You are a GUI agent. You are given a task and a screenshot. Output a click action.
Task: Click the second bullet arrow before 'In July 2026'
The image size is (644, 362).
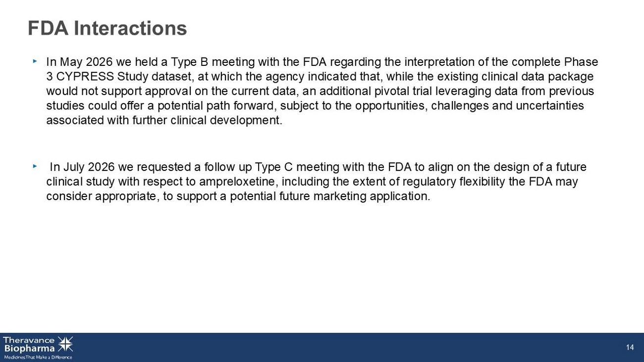35,166
